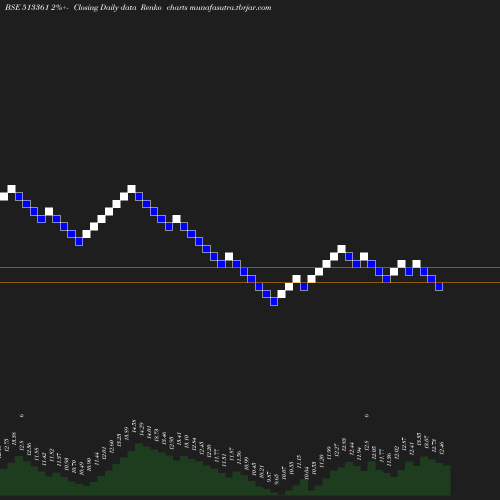Viewport: 500px width, 500px height.
Task: Click the last blue Renko brick at right end
Action: pyautogui.click(x=439, y=286)
